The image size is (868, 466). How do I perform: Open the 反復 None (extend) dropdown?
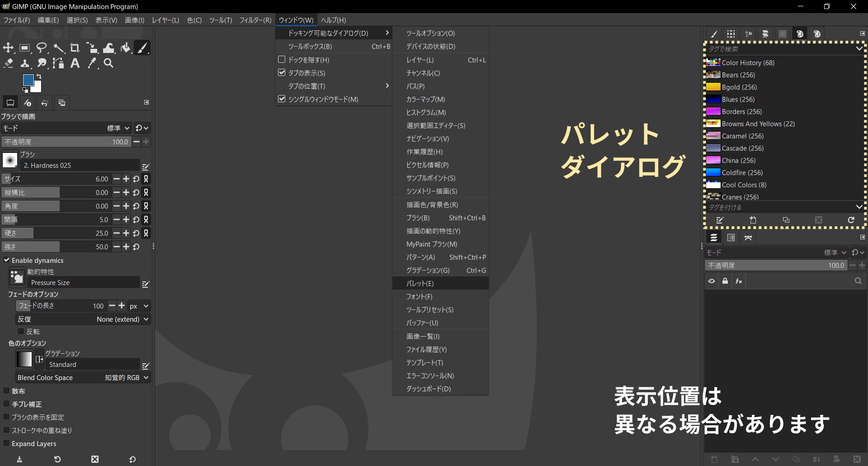[83, 319]
